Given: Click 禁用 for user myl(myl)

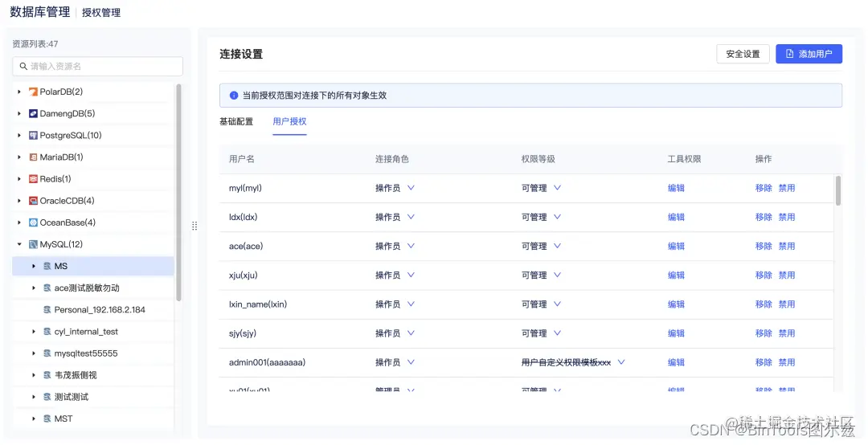Looking at the screenshot, I should (x=787, y=188).
